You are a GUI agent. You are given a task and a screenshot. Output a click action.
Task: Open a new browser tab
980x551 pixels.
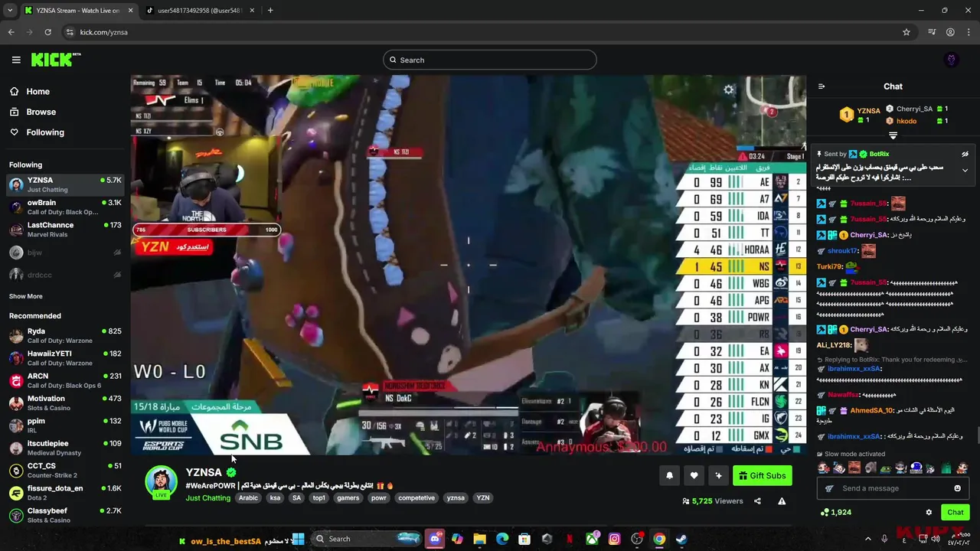(270, 11)
